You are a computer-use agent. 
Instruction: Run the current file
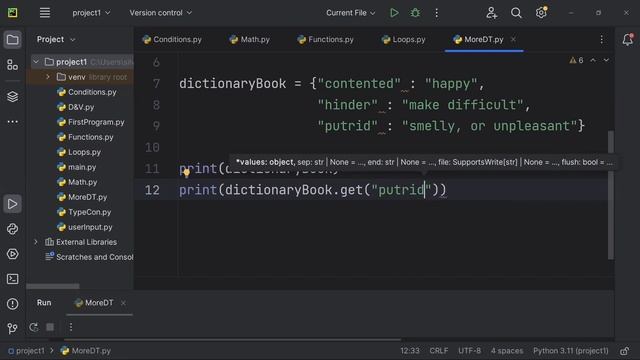point(394,13)
